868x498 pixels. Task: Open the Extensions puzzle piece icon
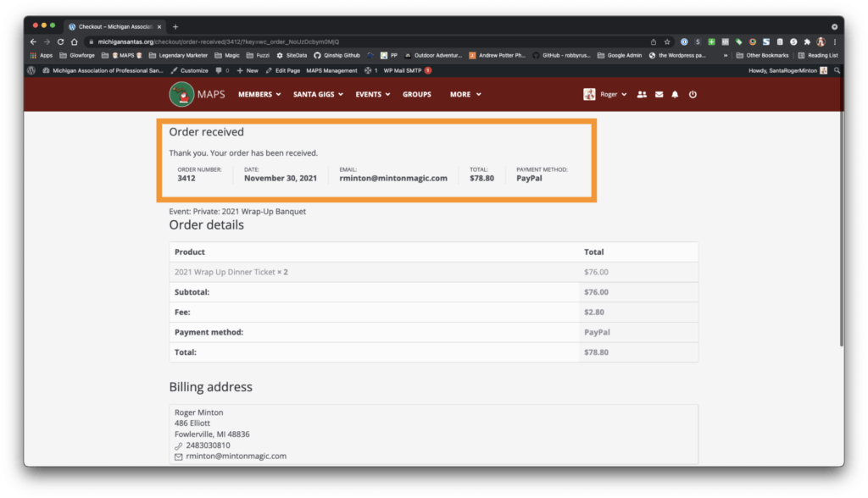pyautogui.click(x=807, y=42)
